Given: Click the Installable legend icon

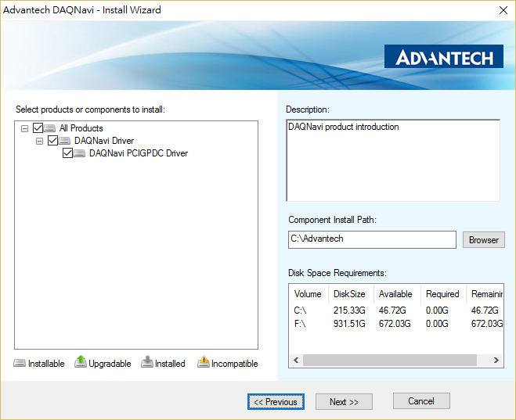Looking at the screenshot, I should (20, 363).
